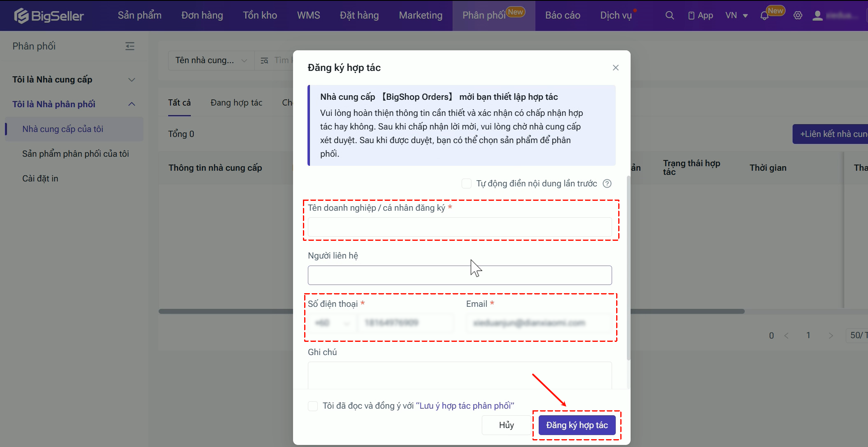This screenshot has width=868, height=447.
Task: Open the Lưu ý hợp tác phân phối link
Action: (465, 406)
